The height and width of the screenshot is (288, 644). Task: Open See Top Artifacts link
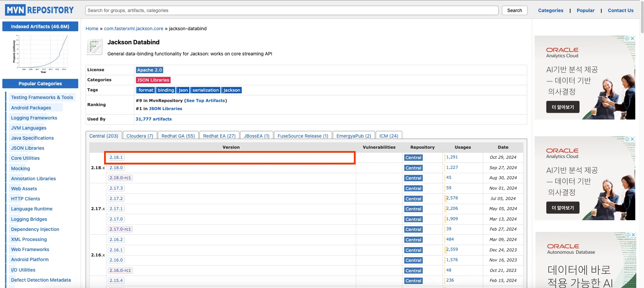205,100
